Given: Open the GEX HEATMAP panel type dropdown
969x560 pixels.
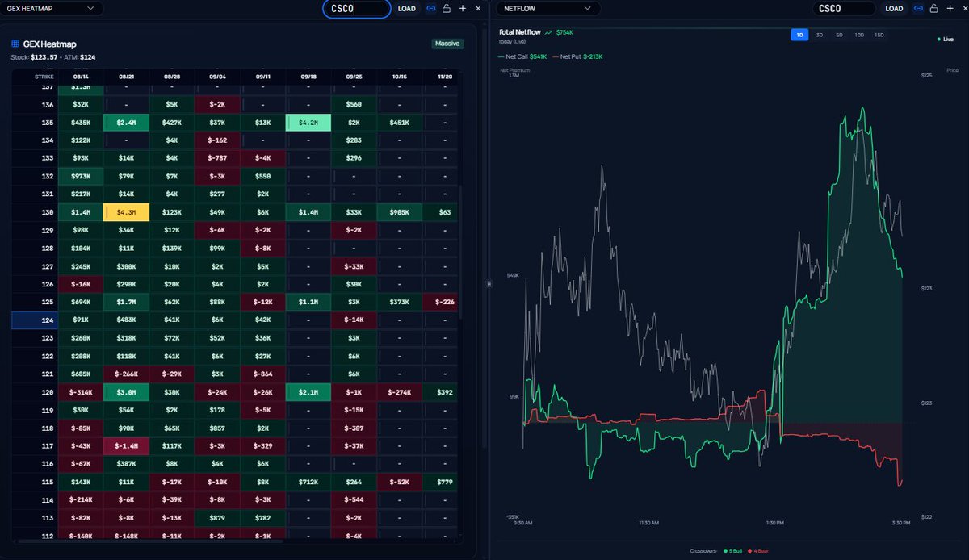Looking at the screenshot, I should point(52,8).
